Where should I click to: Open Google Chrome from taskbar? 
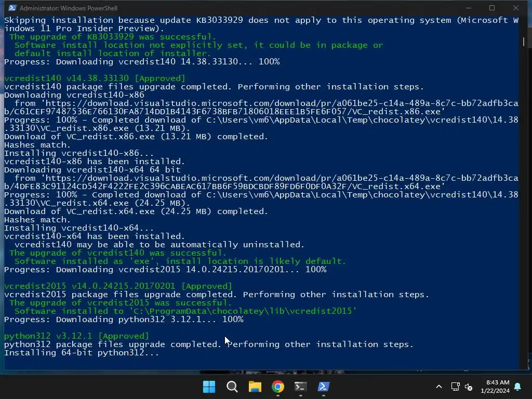(278, 387)
